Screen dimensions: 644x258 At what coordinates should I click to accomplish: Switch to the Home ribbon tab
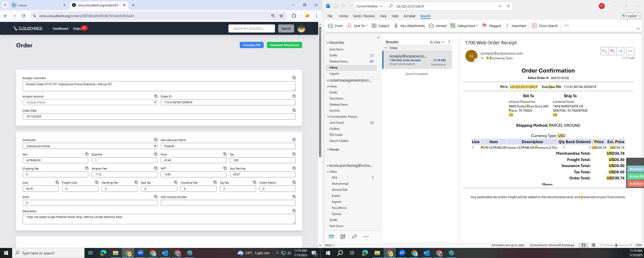(x=343, y=16)
